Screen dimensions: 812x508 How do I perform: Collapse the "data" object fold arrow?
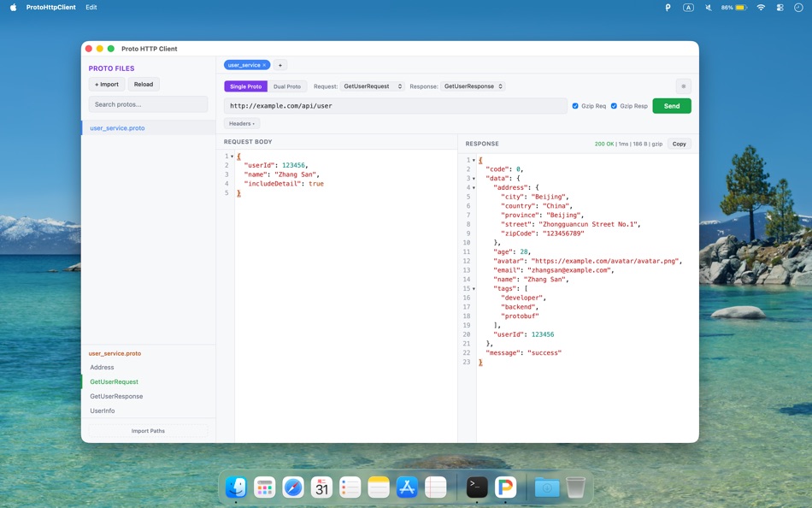click(x=474, y=179)
